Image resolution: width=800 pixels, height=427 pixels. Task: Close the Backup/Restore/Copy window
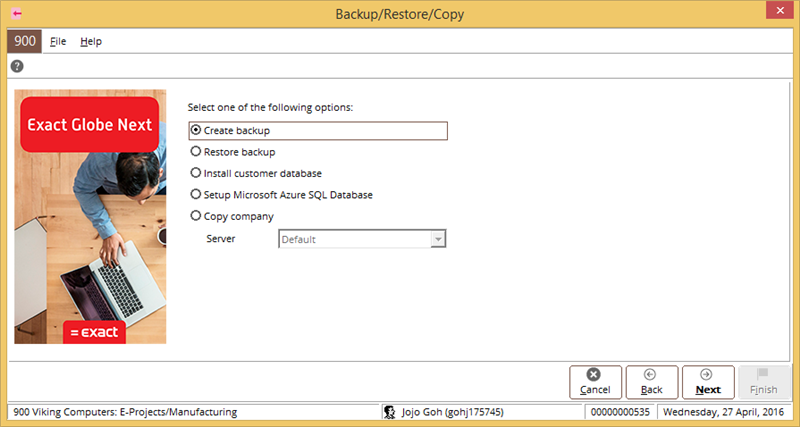coord(780,10)
